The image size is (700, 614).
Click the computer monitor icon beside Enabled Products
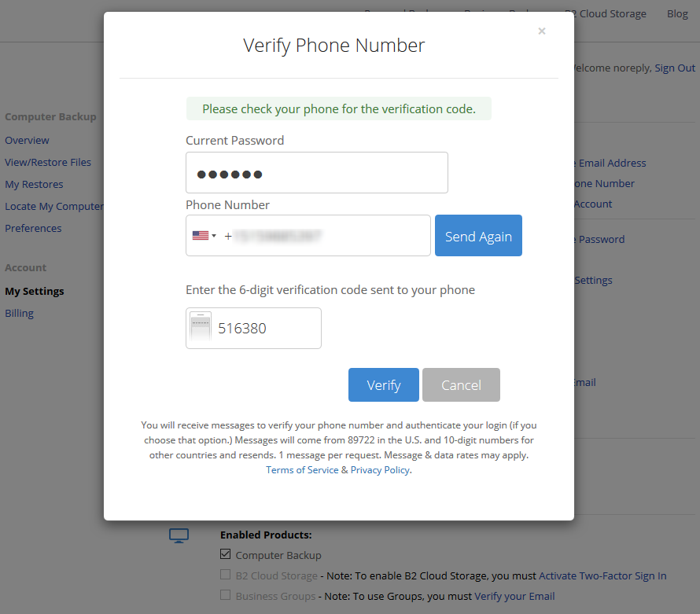pos(179,535)
